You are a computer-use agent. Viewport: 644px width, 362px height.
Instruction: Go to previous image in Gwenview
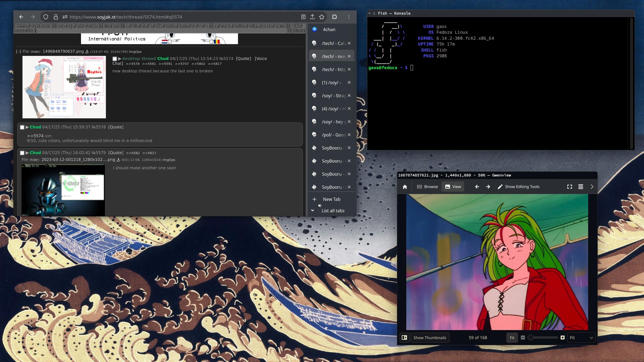point(477,187)
